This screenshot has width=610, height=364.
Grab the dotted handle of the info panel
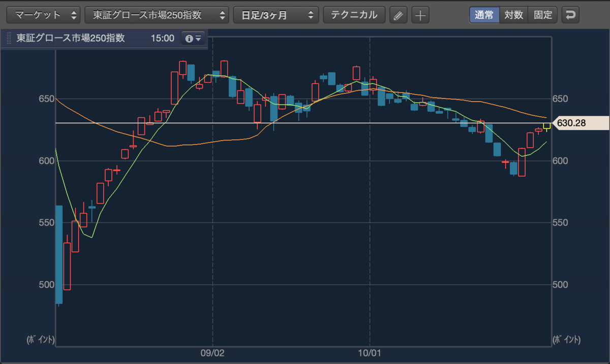point(8,38)
